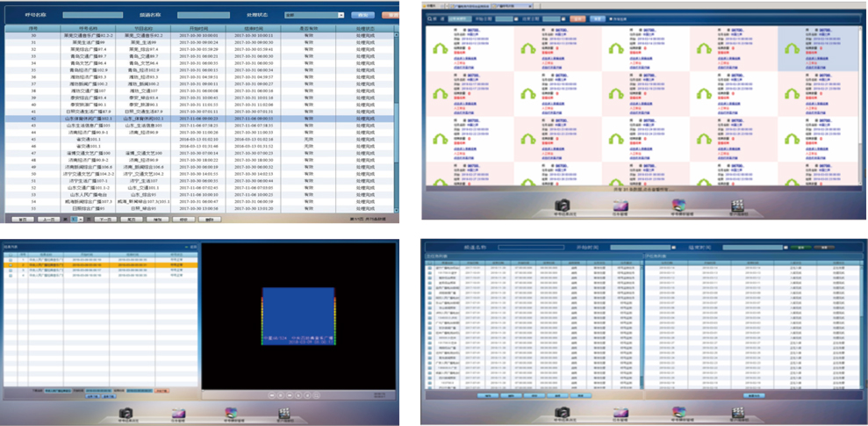Tick checkbox of result list row 3

pyautogui.click(x=10, y=271)
